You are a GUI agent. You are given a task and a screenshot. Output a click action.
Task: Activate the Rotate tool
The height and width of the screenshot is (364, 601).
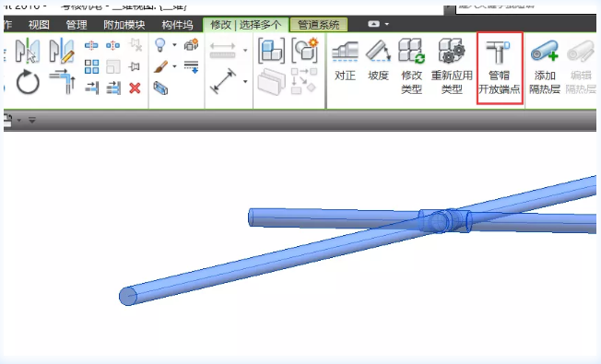pos(28,82)
